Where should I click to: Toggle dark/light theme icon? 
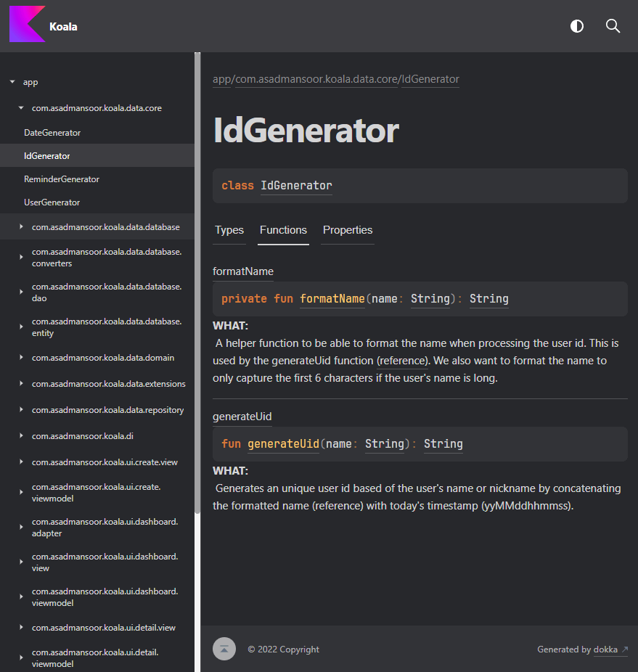click(577, 26)
